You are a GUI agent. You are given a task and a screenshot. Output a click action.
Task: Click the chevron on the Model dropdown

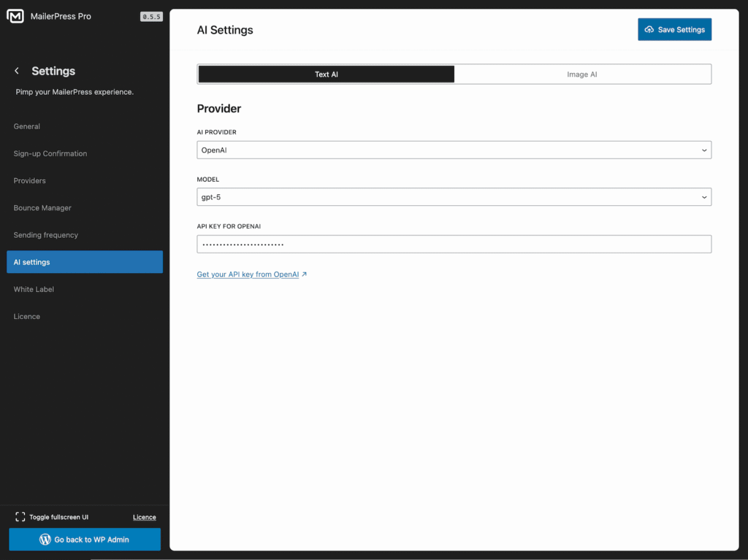tap(703, 196)
